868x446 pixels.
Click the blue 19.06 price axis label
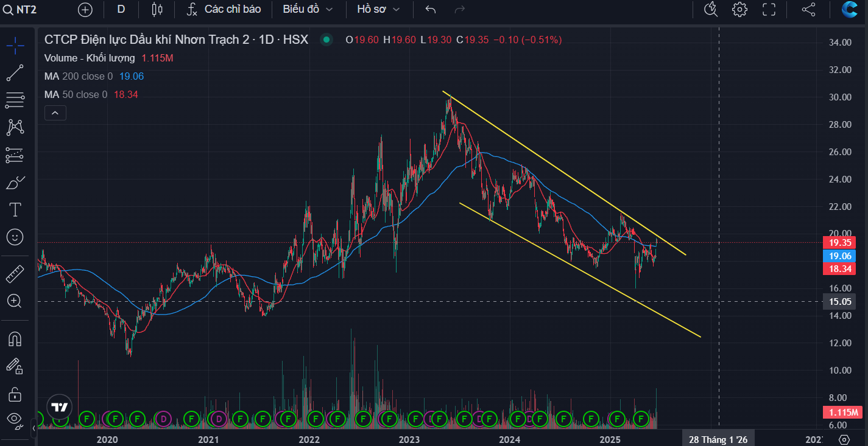point(839,256)
